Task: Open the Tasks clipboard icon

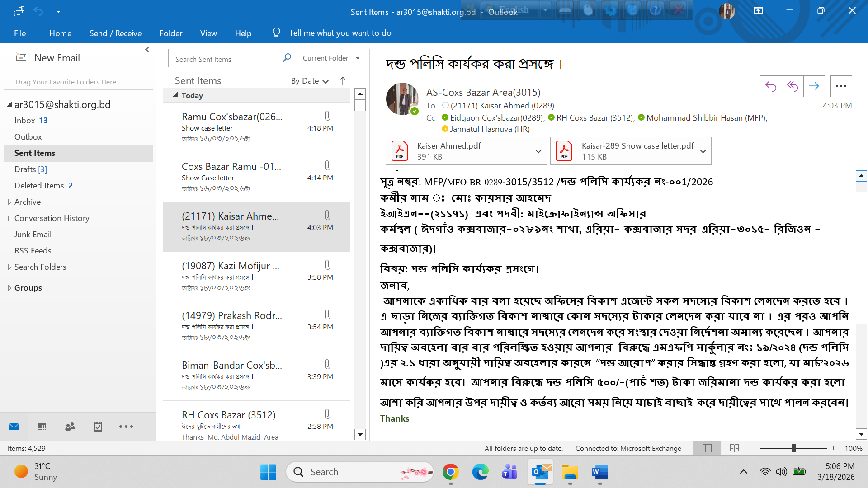Action: pos(98,427)
